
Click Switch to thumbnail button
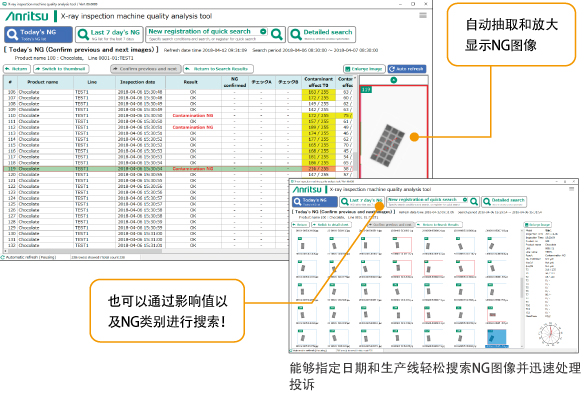[x=61, y=69]
